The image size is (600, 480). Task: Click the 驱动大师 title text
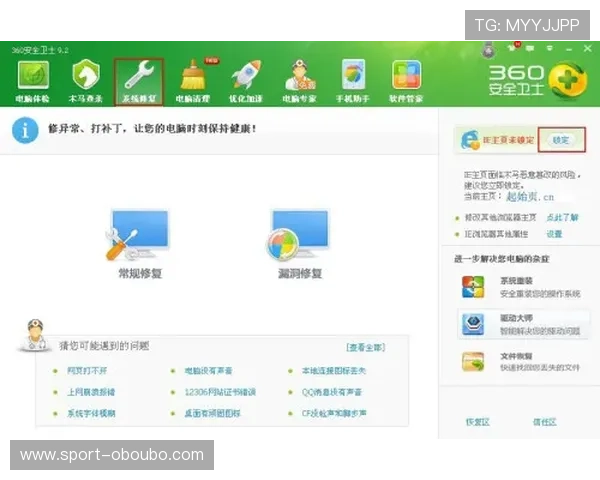(x=516, y=318)
